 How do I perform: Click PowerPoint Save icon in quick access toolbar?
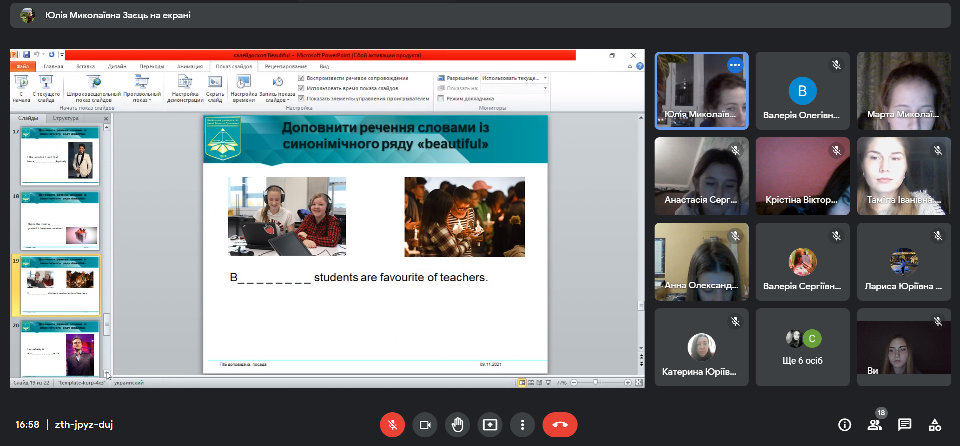click(x=25, y=55)
